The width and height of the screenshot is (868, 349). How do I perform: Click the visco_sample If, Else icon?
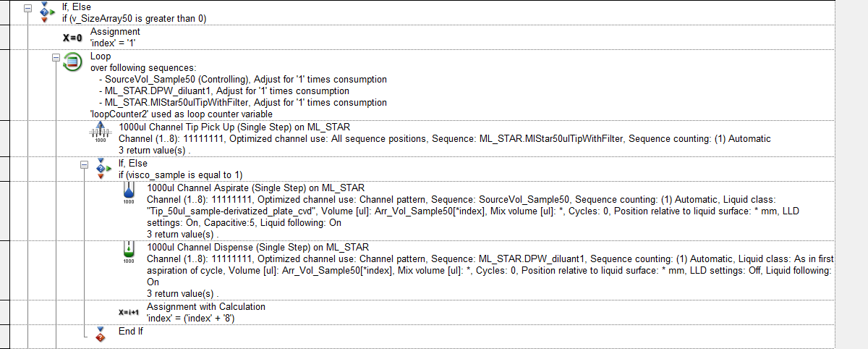(x=101, y=169)
